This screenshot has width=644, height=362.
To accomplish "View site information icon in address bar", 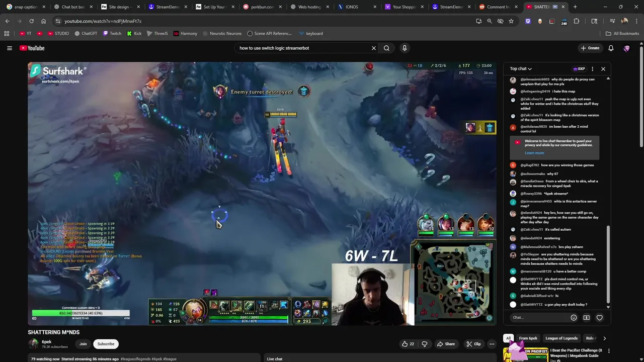I will click(58, 21).
